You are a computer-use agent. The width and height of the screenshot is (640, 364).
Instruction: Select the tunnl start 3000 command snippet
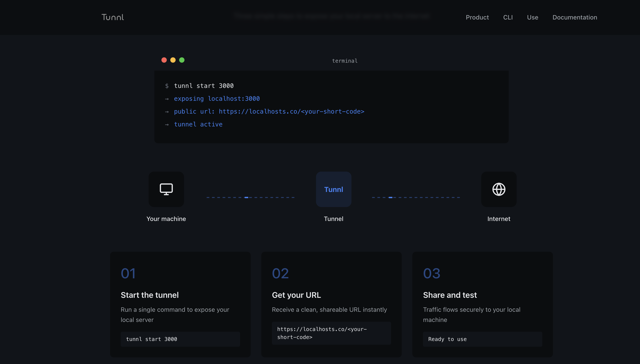(180, 339)
